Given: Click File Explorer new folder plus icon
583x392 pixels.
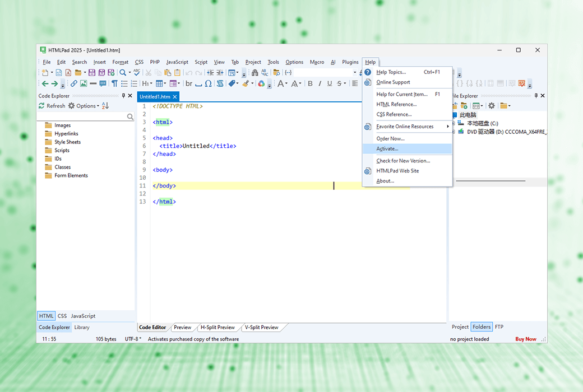Looking at the screenshot, I should 464,106.
